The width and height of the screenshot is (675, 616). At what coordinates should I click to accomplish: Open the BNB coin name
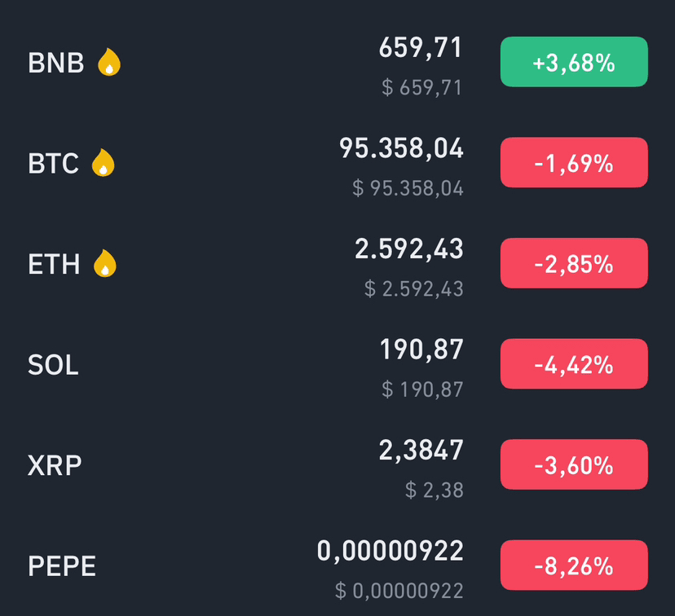point(56,63)
